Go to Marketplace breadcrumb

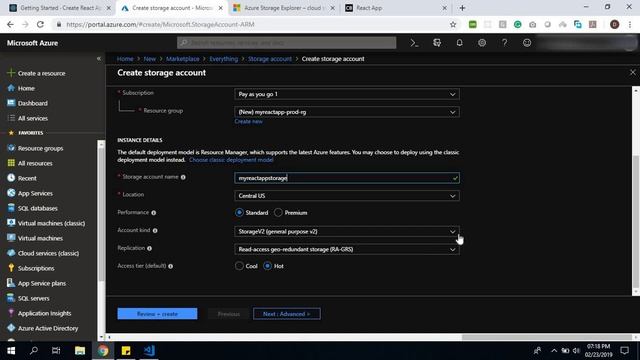pyautogui.click(x=182, y=59)
